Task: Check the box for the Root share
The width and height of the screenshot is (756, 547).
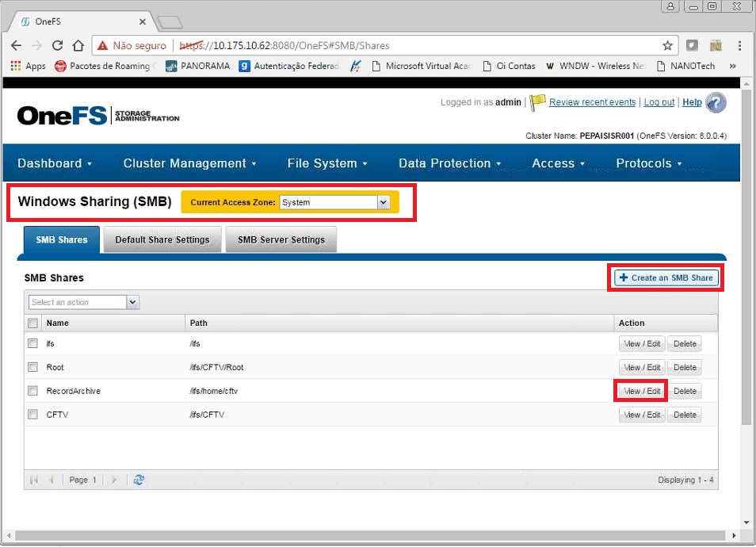Action: click(x=32, y=366)
